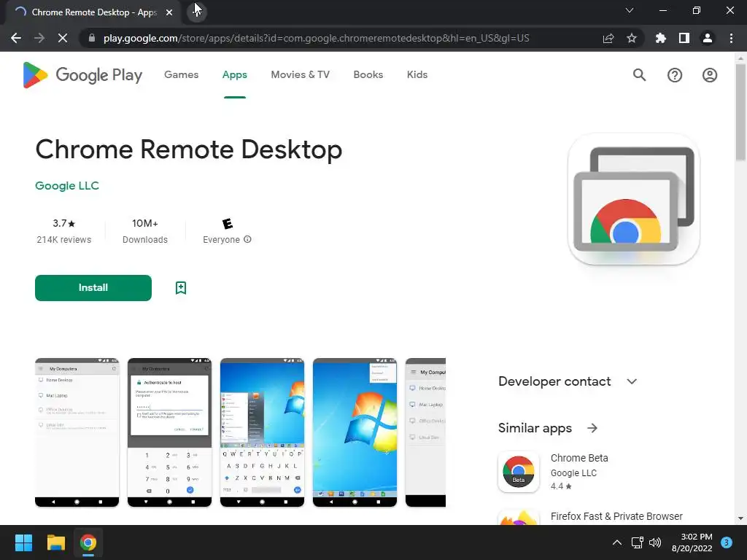Open Similar apps arrow
Screen dimensions: 747x560
[592, 428]
